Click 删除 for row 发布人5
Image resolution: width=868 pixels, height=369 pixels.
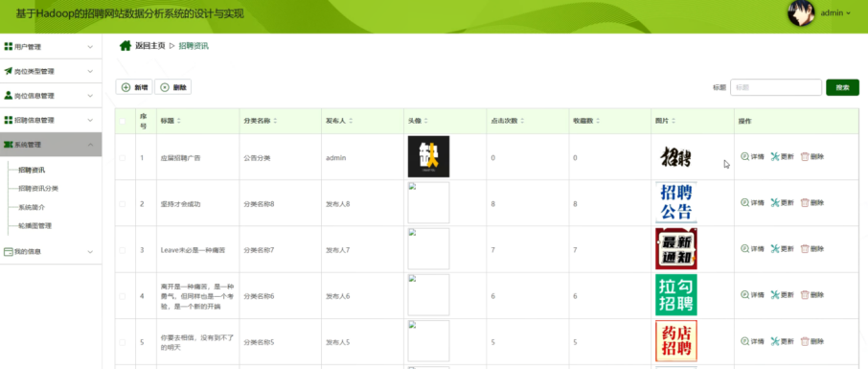[812, 341]
